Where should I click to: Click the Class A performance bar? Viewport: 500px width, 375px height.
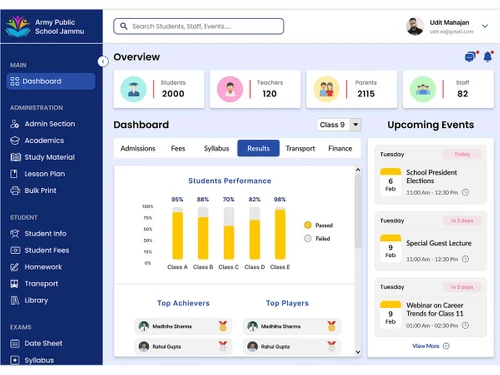pos(177,233)
